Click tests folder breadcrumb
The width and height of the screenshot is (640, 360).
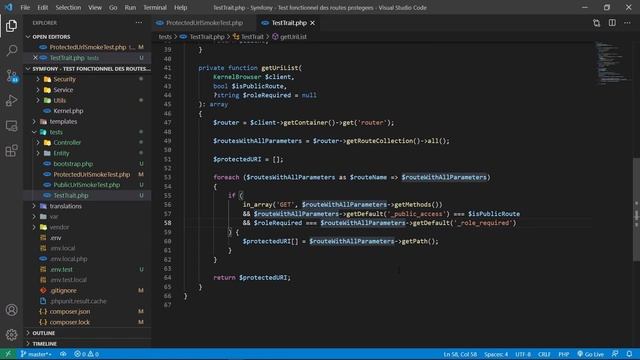(165, 37)
